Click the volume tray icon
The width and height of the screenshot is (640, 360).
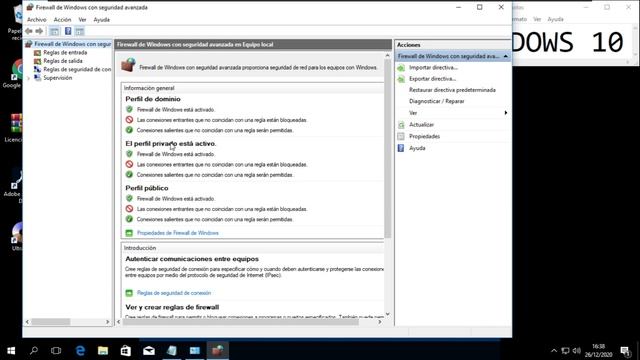pyautogui.click(x=577, y=351)
